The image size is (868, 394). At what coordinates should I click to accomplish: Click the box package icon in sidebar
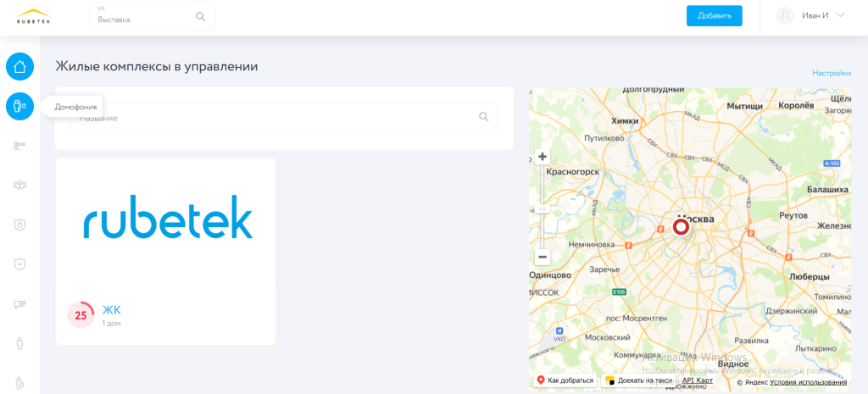coord(19,185)
